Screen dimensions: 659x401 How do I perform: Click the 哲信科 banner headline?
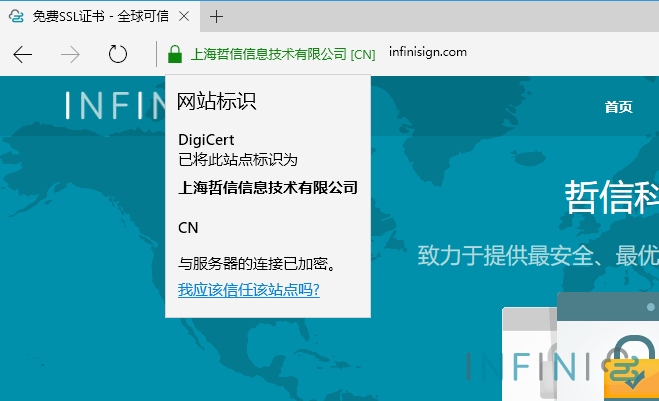click(610, 197)
